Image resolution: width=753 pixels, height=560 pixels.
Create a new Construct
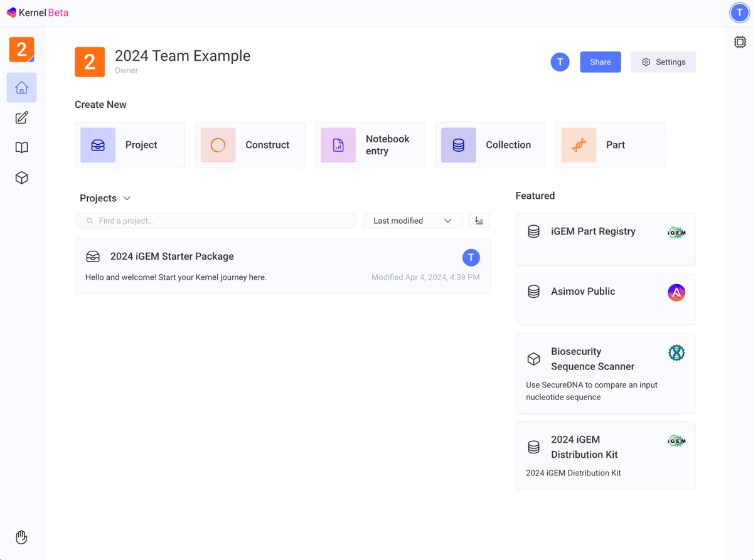point(250,145)
